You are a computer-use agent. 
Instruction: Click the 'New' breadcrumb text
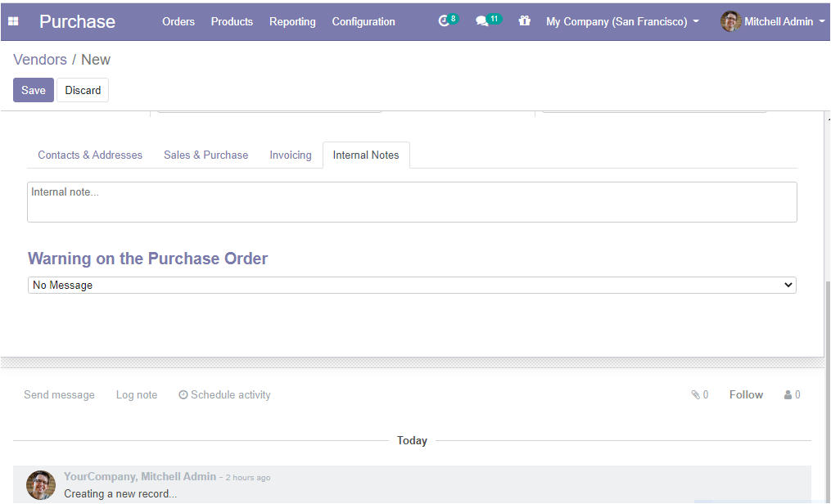96,60
